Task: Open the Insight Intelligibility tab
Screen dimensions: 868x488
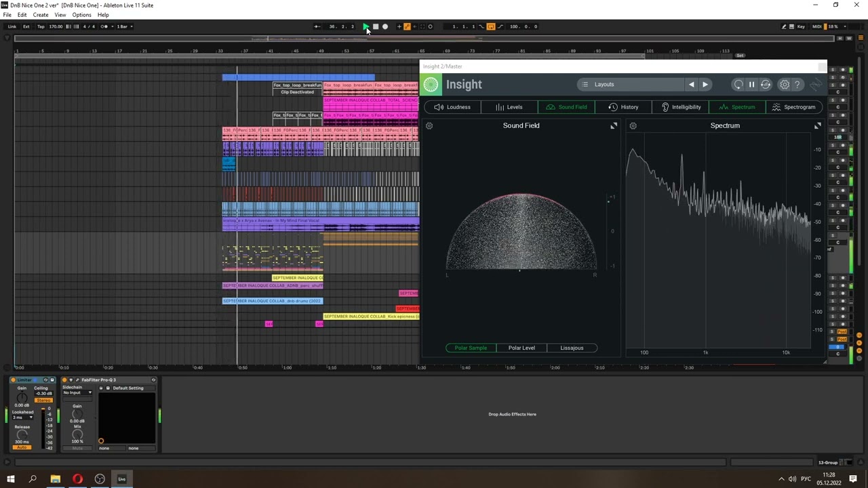Action: pyautogui.click(x=680, y=107)
